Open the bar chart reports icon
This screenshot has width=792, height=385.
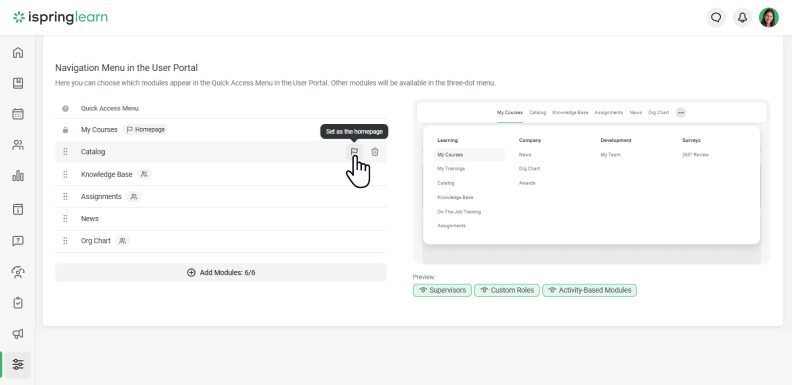click(x=18, y=176)
